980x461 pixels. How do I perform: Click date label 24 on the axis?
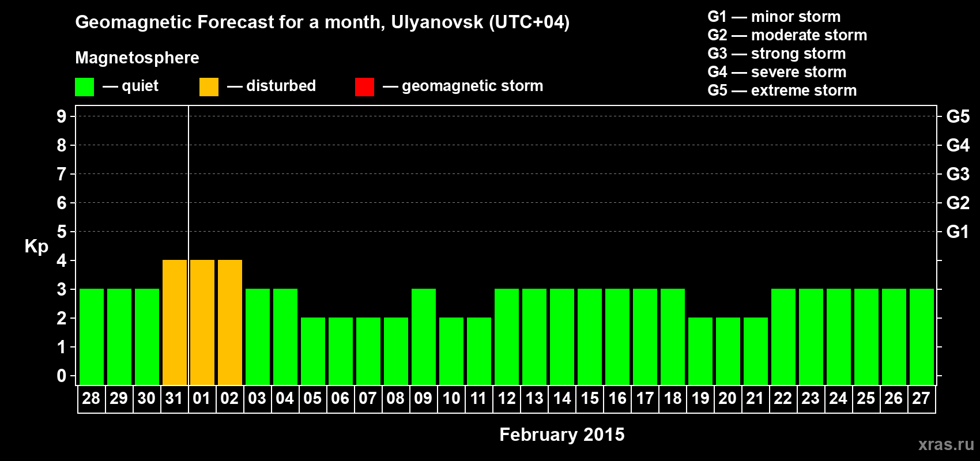click(x=838, y=399)
